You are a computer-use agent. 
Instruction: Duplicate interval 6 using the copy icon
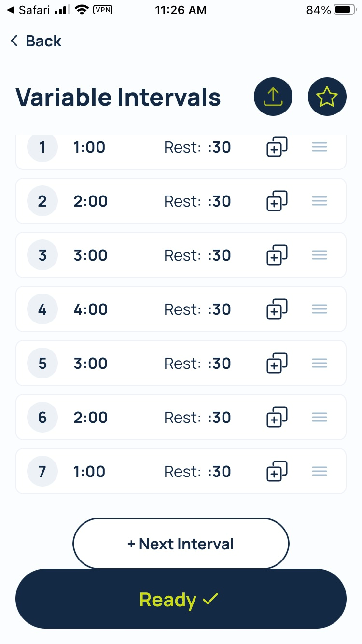pos(277,417)
